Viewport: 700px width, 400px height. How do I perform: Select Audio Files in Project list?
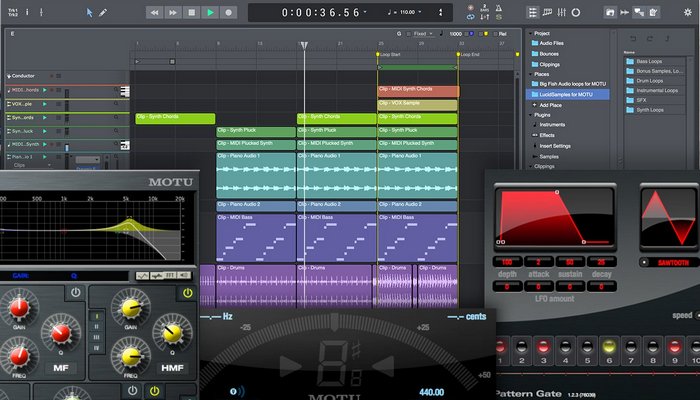click(x=552, y=43)
